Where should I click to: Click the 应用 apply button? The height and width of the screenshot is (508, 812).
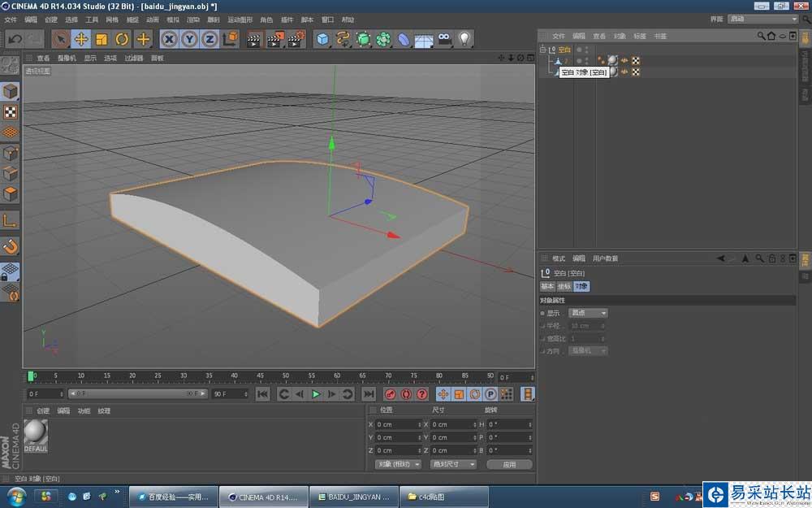coord(509,464)
